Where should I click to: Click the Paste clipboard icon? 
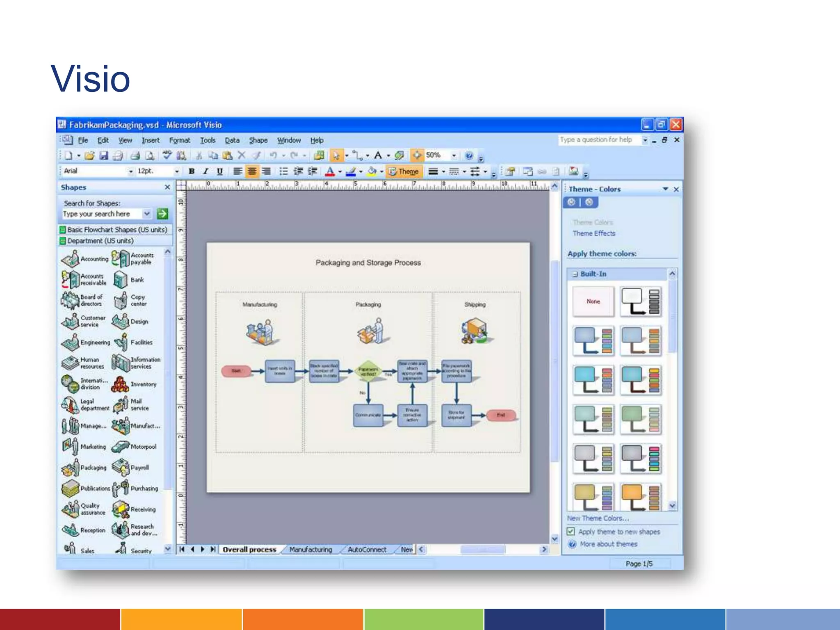(227, 155)
